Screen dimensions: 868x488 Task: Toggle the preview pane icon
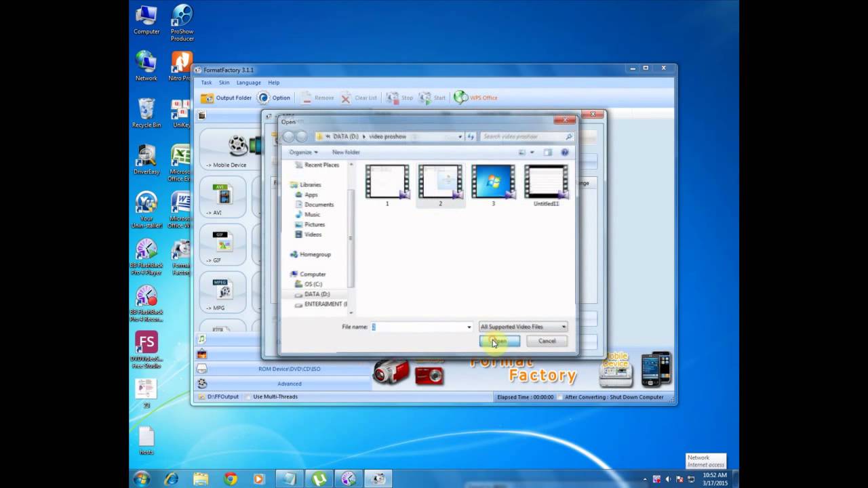tap(547, 152)
